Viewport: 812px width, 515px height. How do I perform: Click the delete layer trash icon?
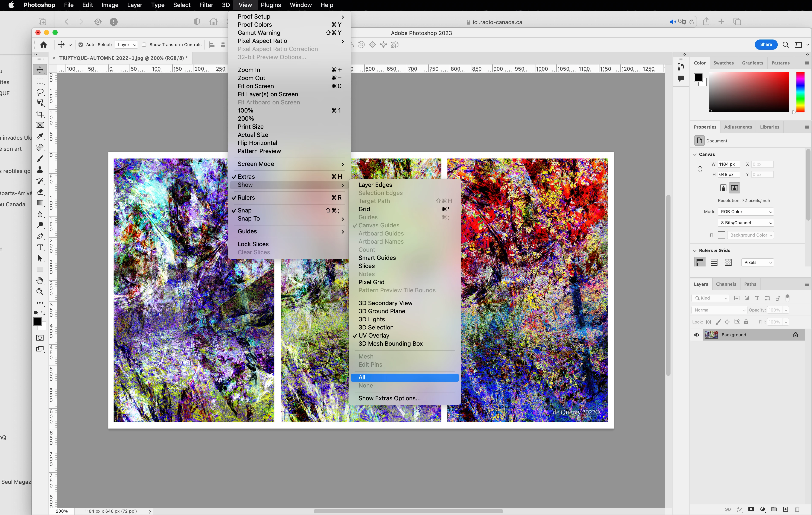[797, 509]
